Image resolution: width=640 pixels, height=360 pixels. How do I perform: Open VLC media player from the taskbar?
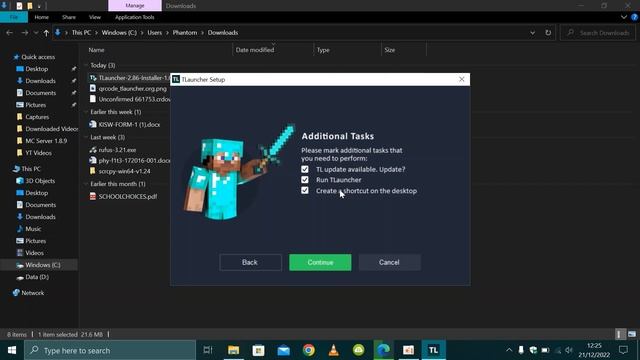tap(333, 350)
